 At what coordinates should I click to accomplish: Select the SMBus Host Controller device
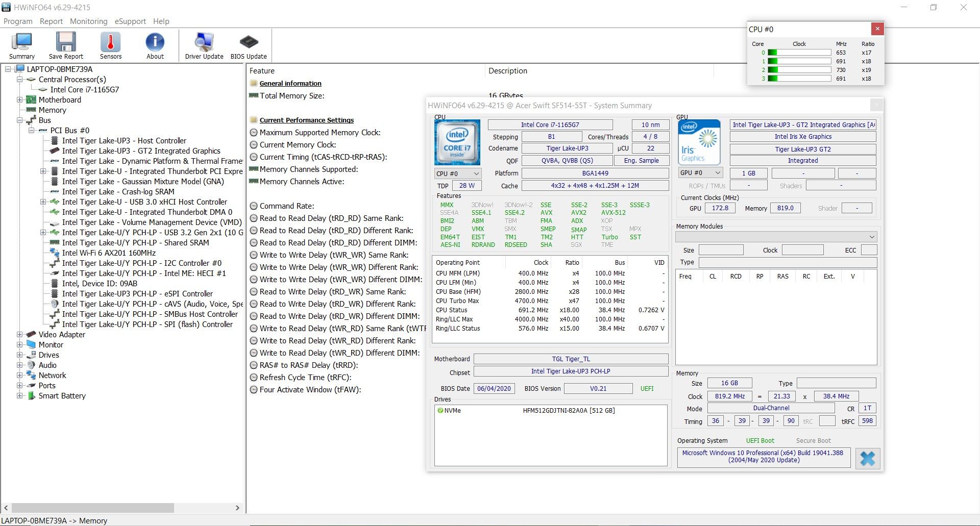click(x=150, y=314)
